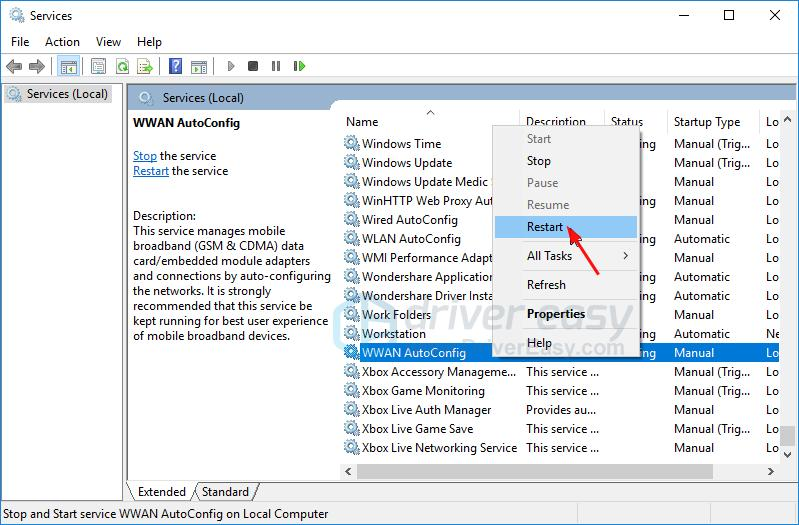
Task: Toggle the Show/Hide Console Tree button
Action: [x=68, y=66]
